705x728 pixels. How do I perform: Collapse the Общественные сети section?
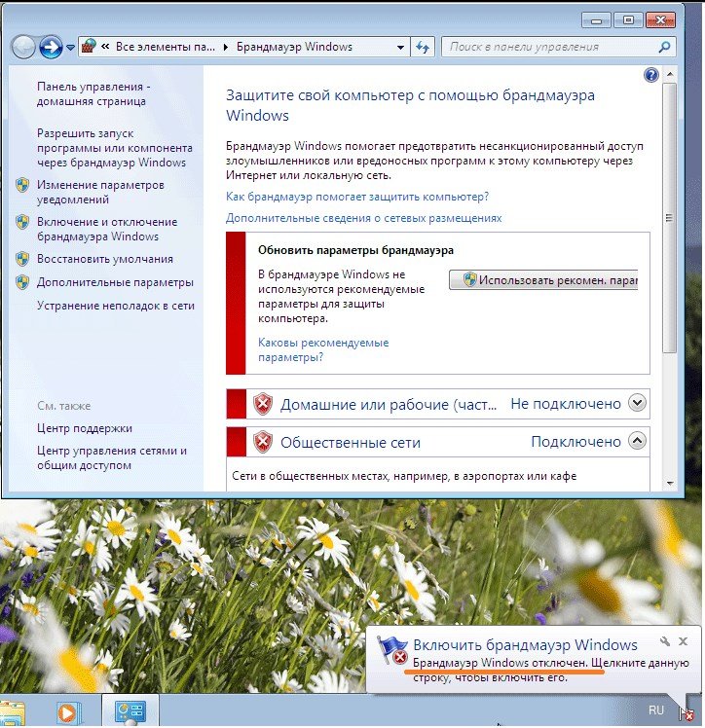[638, 441]
